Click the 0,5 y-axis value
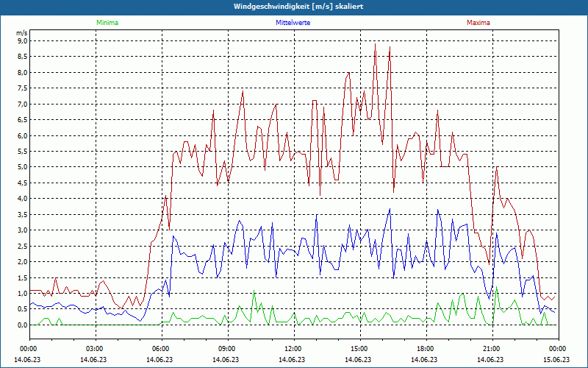588x368 pixels. tap(23, 308)
